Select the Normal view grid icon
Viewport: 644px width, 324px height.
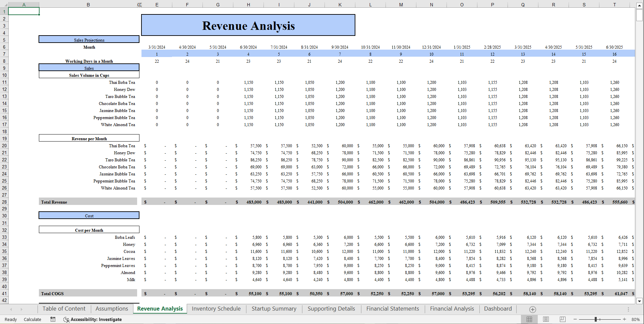point(530,319)
